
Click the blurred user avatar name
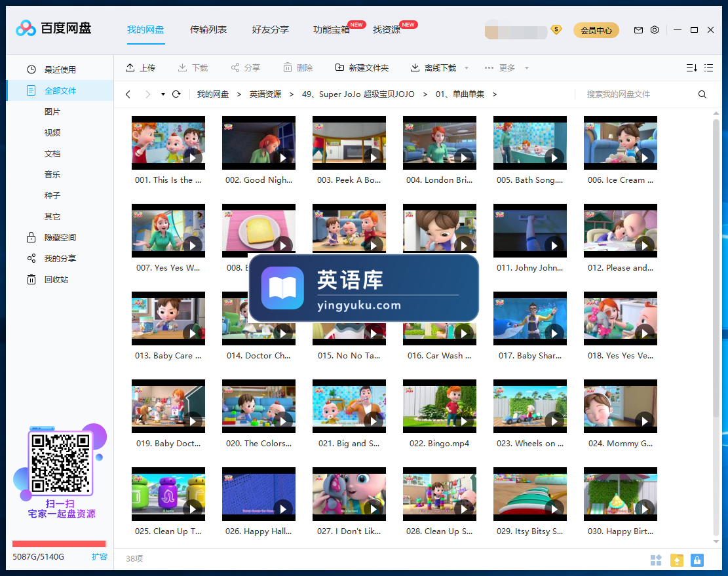point(516,30)
